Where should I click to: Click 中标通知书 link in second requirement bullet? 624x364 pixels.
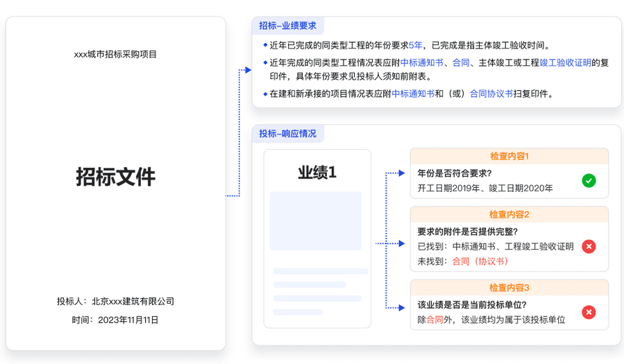422,63
